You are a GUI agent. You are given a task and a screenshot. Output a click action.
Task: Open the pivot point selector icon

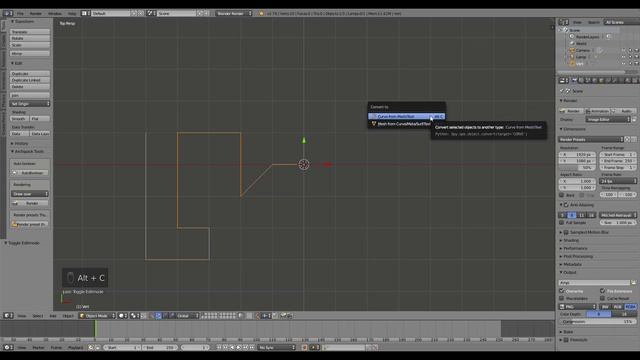point(135,316)
